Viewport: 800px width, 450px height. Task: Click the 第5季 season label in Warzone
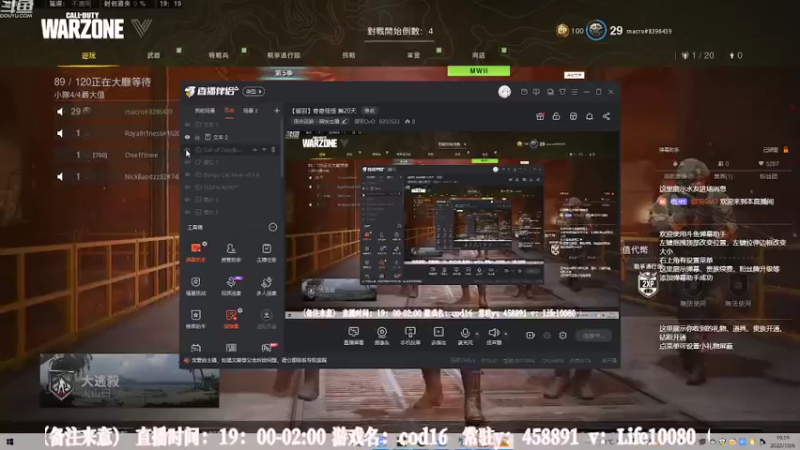tap(284, 73)
